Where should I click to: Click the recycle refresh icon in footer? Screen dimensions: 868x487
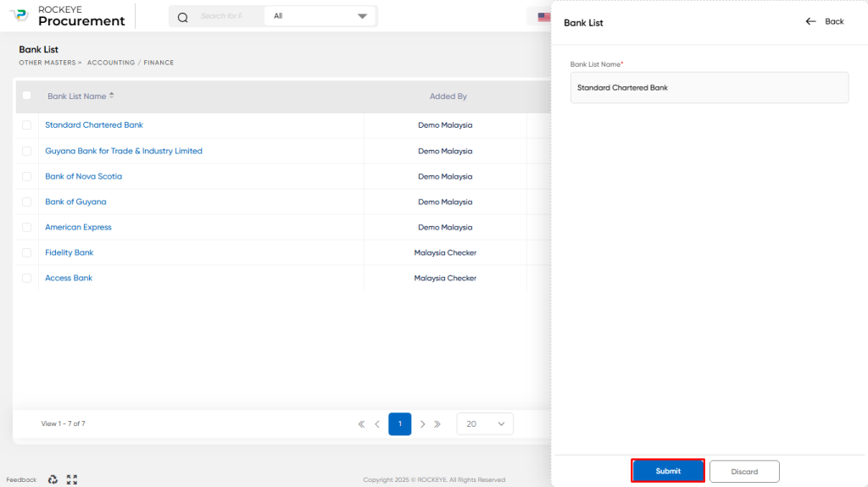click(53, 479)
